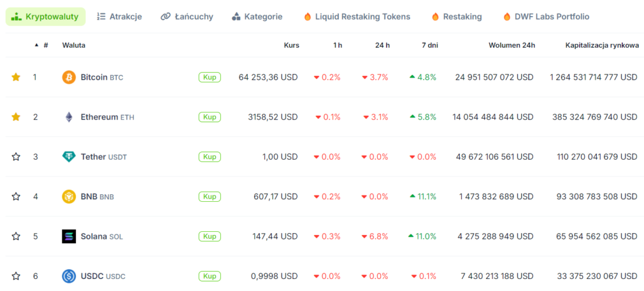The image size is (644, 291).
Task: Add Tether to favorites with star
Action: pyautogui.click(x=16, y=156)
